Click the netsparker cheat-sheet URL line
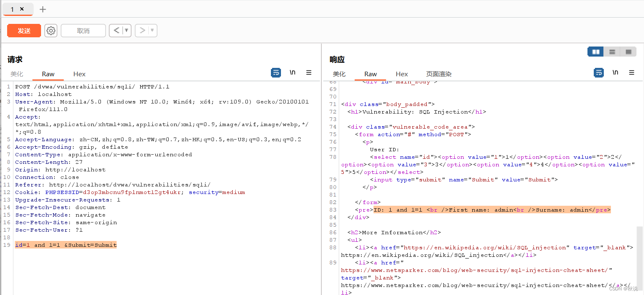 [477, 270]
